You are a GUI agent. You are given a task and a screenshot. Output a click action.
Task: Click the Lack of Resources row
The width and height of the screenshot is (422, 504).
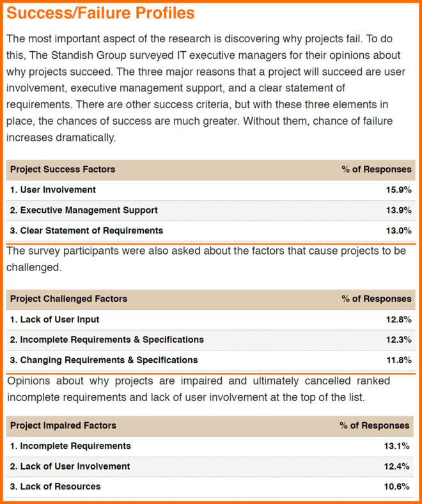[x=210, y=487]
